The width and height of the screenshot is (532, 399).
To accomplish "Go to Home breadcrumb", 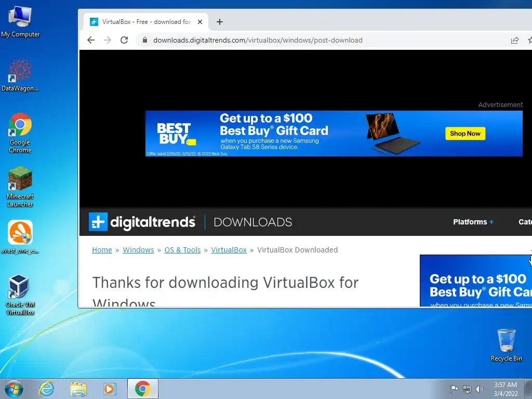I will click(102, 250).
